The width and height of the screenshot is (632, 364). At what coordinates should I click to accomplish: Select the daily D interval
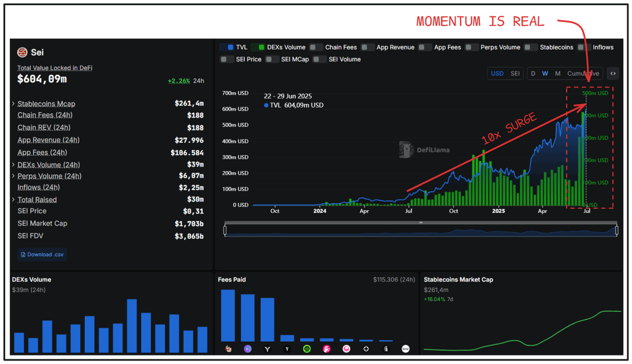pyautogui.click(x=533, y=74)
